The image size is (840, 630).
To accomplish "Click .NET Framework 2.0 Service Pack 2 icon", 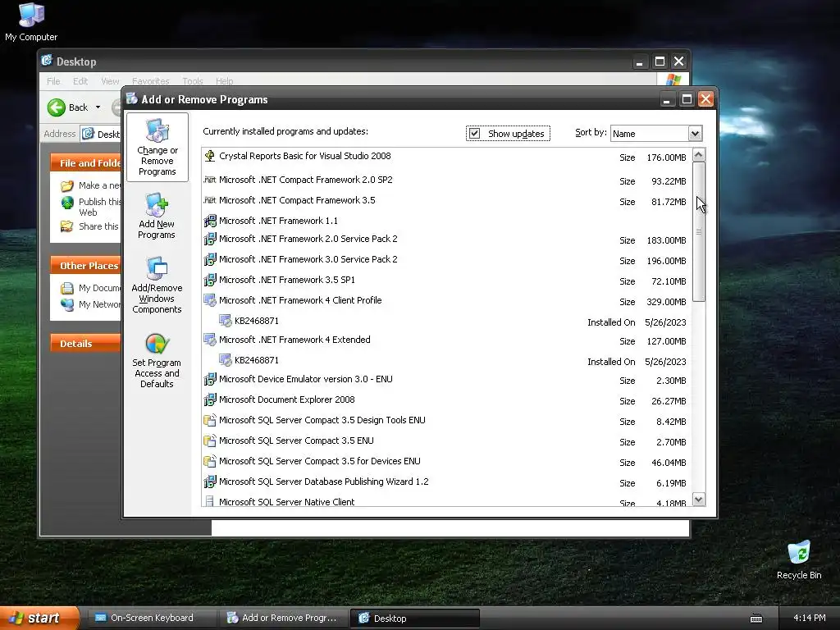I will pos(210,239).
